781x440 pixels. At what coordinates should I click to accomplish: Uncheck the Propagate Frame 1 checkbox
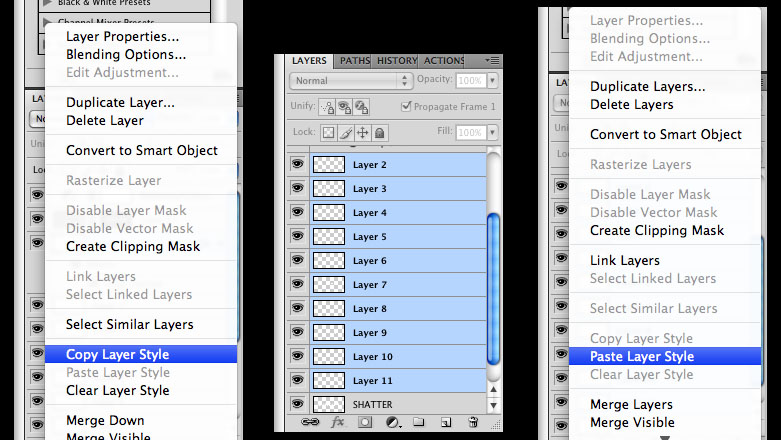point(406,106)
